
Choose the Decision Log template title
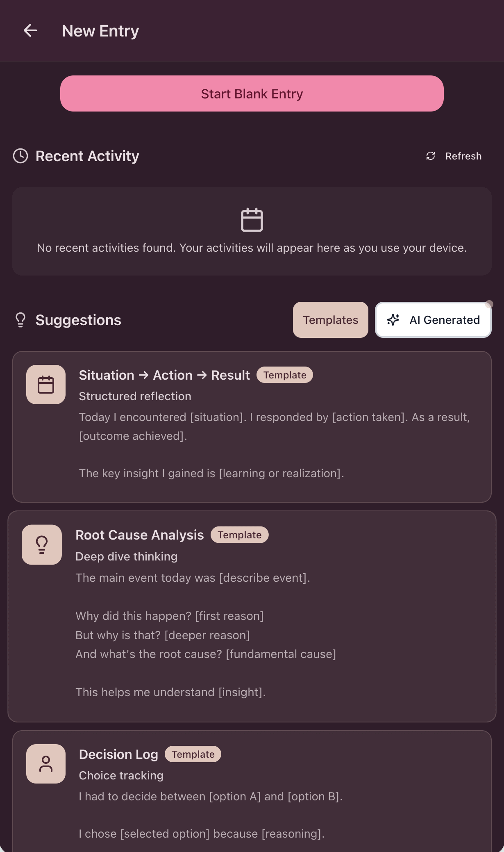[118, 754]
